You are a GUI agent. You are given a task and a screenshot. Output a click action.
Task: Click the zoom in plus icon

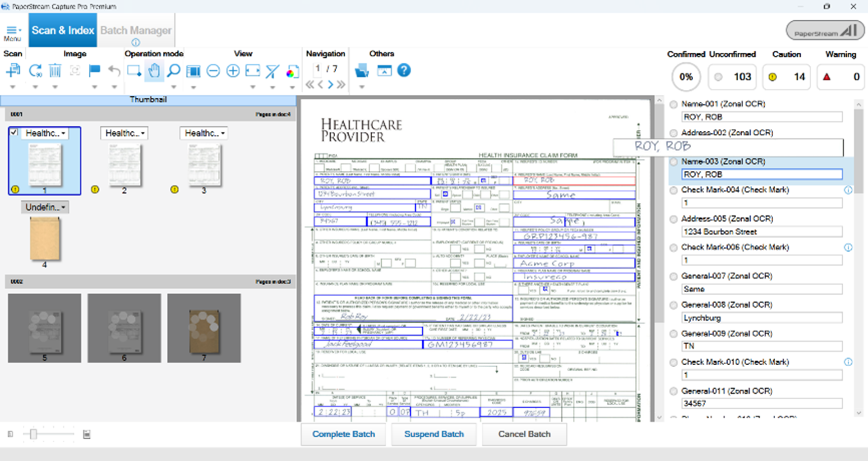tap(233, 71)
